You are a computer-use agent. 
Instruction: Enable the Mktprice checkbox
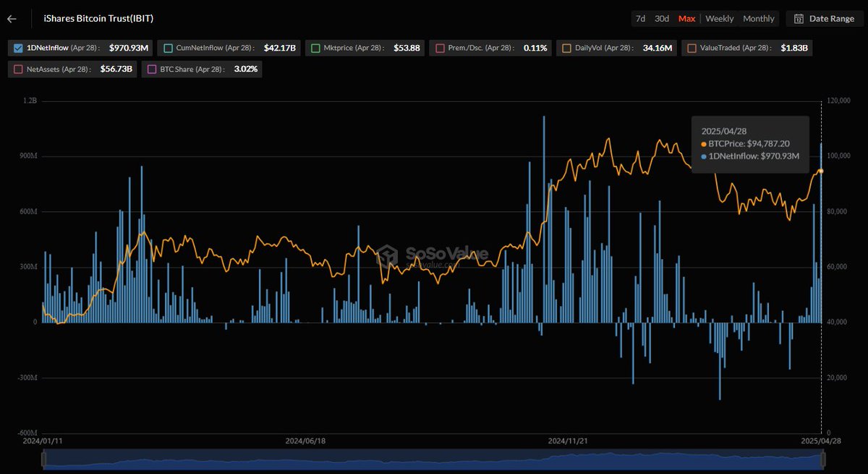[316, 48]
